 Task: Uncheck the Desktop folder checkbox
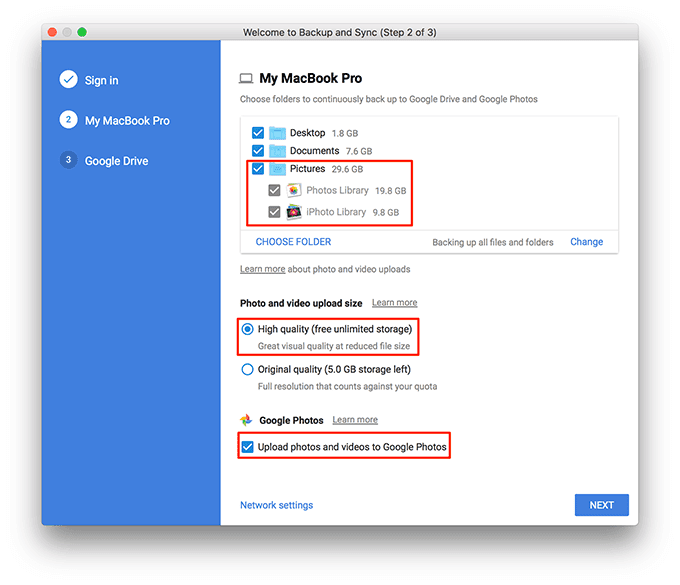pos(258,133)
